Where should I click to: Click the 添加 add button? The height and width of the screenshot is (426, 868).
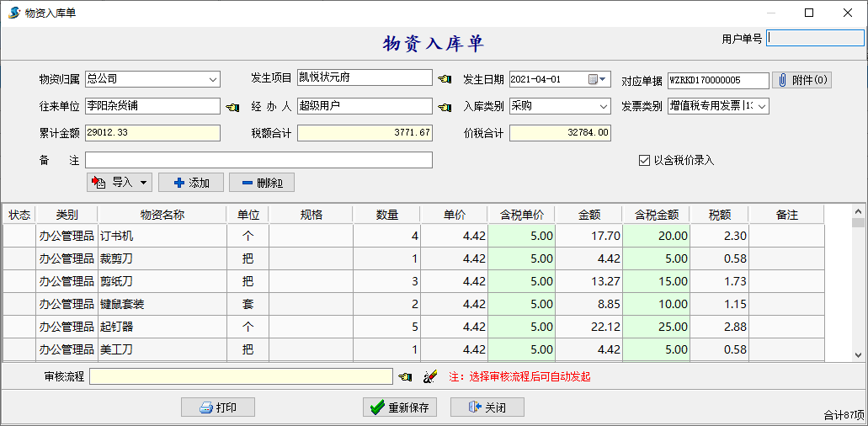191,183
